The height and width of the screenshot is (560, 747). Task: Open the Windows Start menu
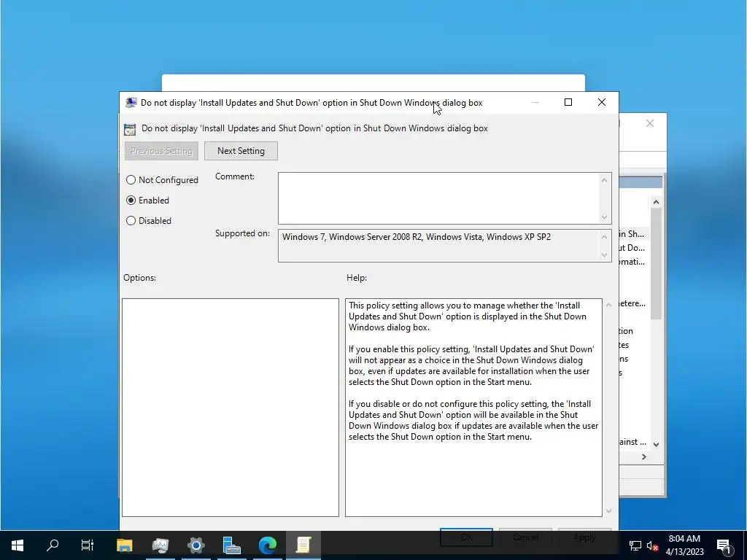click(18, 545)
